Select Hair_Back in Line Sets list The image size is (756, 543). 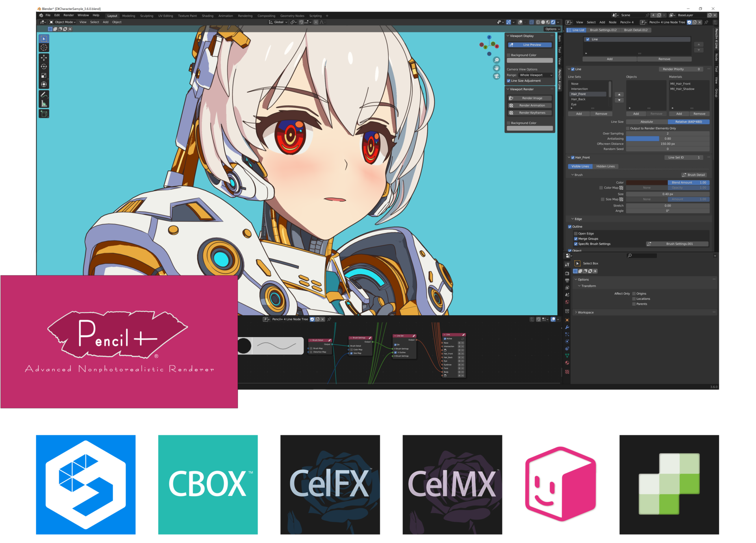[588, 99]
